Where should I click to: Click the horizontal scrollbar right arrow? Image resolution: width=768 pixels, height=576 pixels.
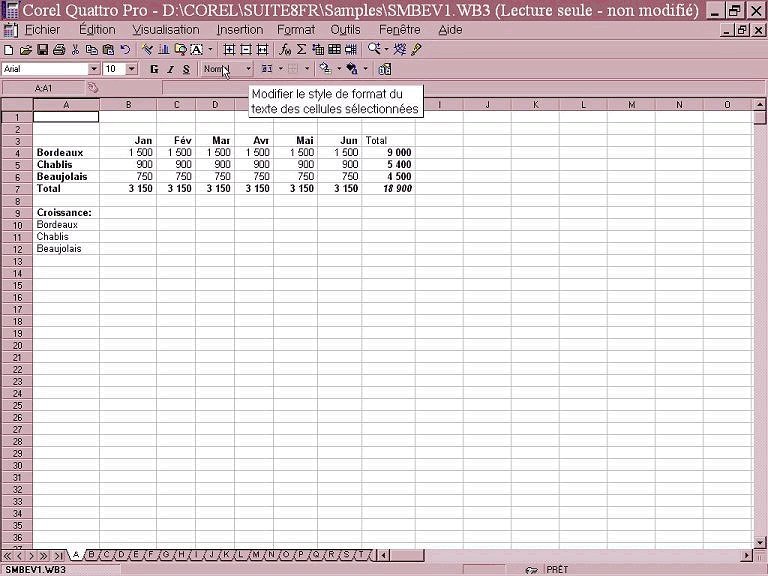click(x=747, y=555)
